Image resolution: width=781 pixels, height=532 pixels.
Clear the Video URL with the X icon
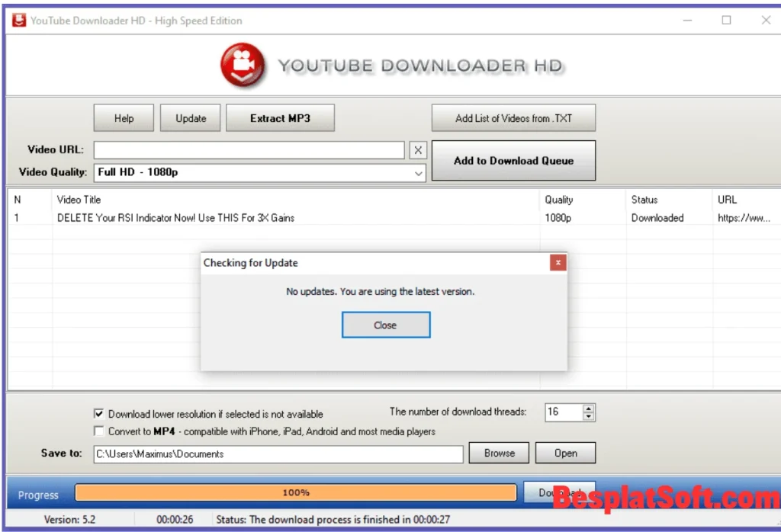click(418, 149)
